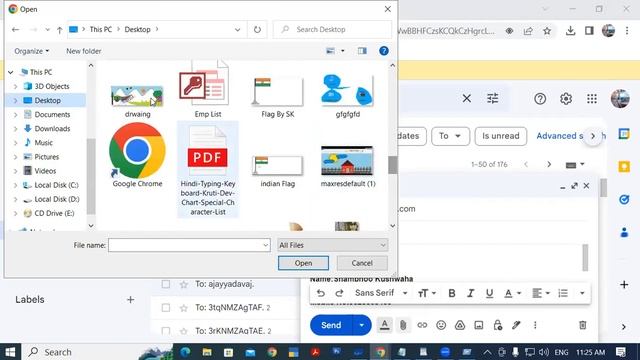Open the Organize dropdown menu
640x360 pixels.
(x=31, y=51)
